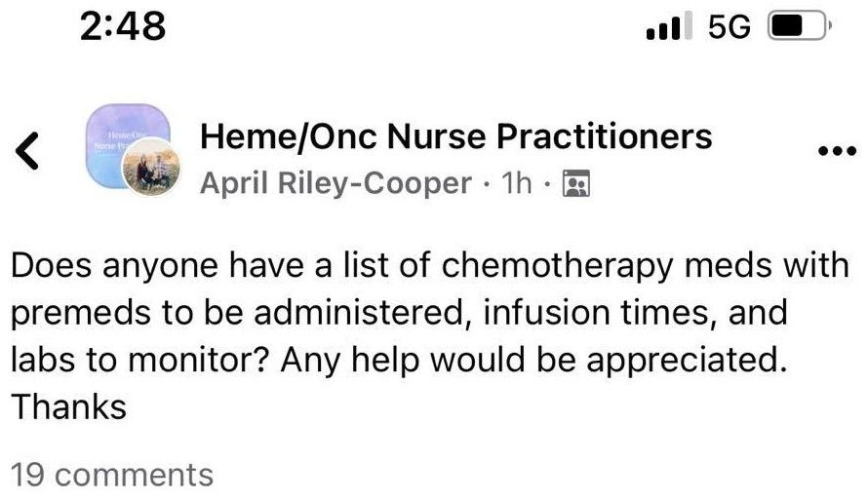Select the word 'chemotherapy' in the post
This screenshot has width=868, height=500.
point(557,267)
